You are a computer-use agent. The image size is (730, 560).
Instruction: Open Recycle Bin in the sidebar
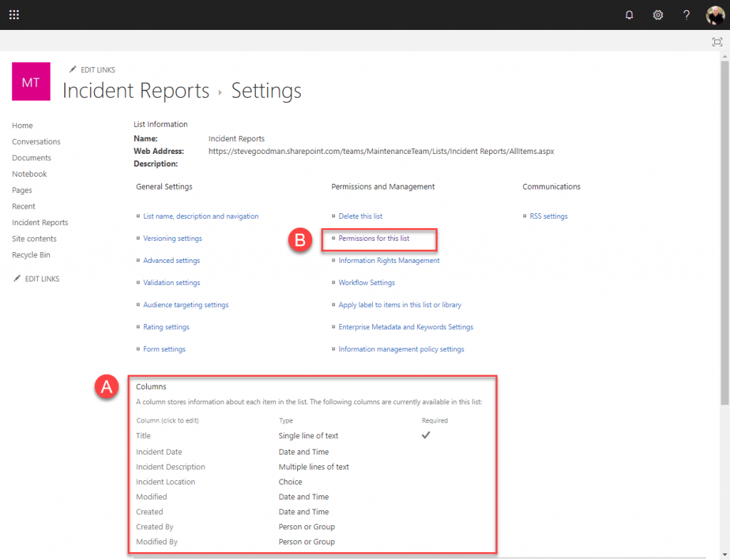click(x=31, y=255)
